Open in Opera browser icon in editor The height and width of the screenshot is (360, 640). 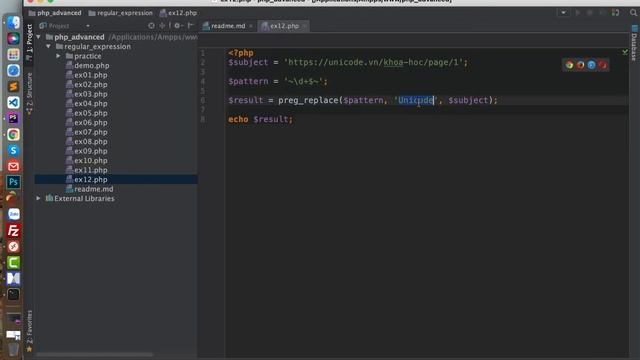(x=602, y=65)
